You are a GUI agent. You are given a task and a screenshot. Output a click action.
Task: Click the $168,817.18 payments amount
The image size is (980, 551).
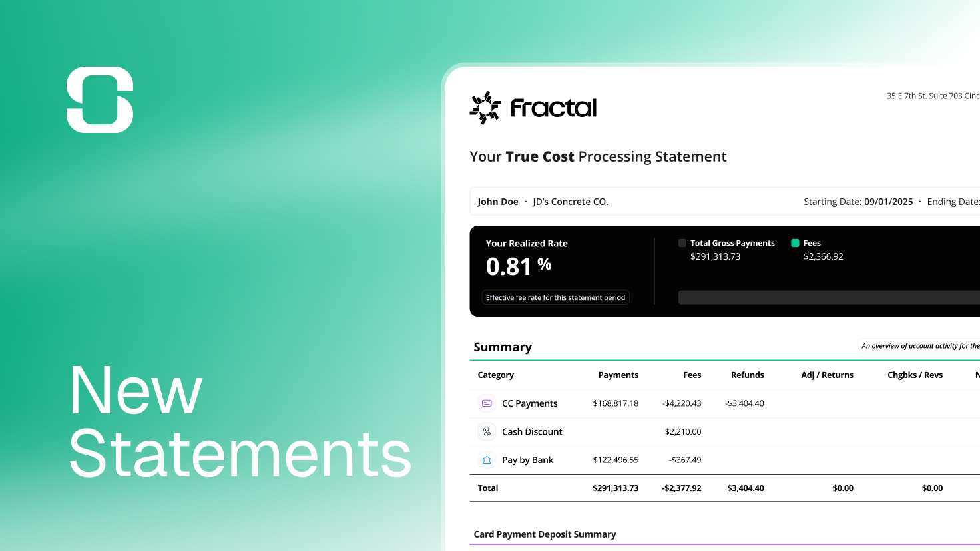616,403
